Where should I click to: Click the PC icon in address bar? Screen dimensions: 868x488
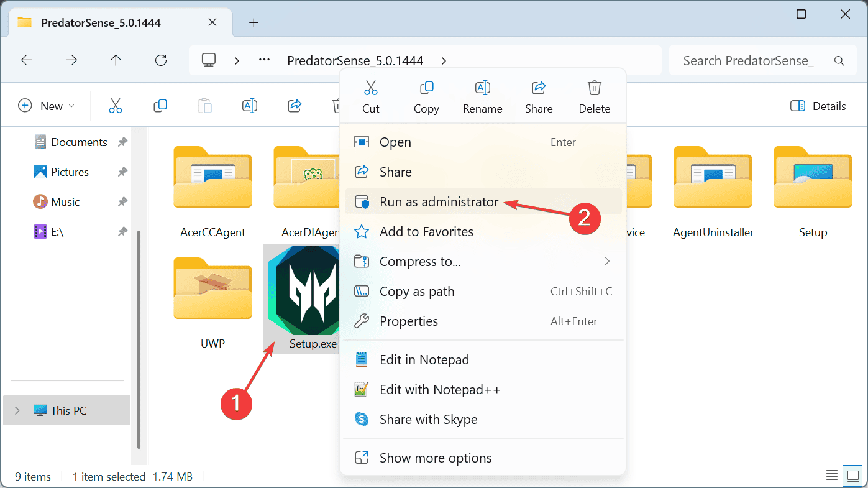pyautogui.click(x=209, y=60)
